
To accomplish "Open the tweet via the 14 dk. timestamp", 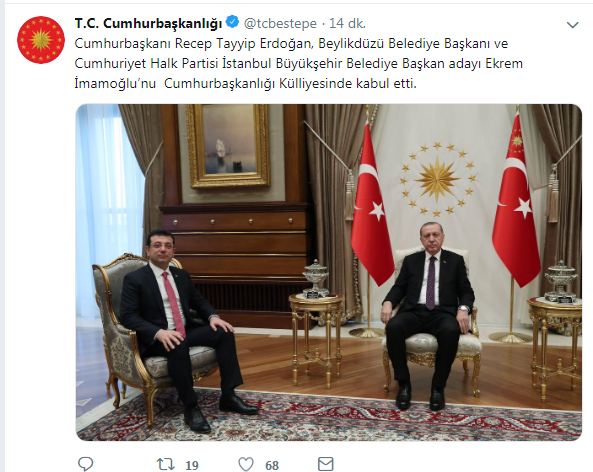I will [347, 23].
